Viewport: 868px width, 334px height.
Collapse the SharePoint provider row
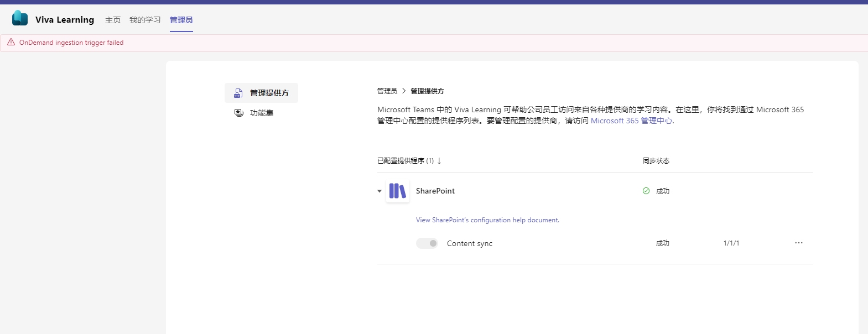(x=380, y=191)
